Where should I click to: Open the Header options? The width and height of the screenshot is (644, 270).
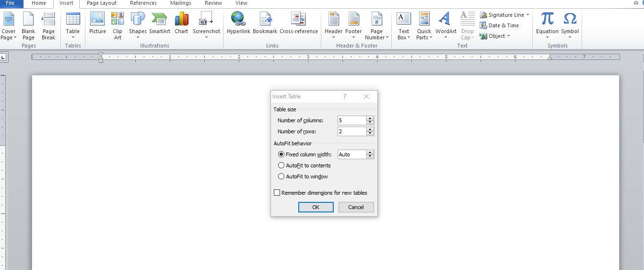(x=333, y=26)
